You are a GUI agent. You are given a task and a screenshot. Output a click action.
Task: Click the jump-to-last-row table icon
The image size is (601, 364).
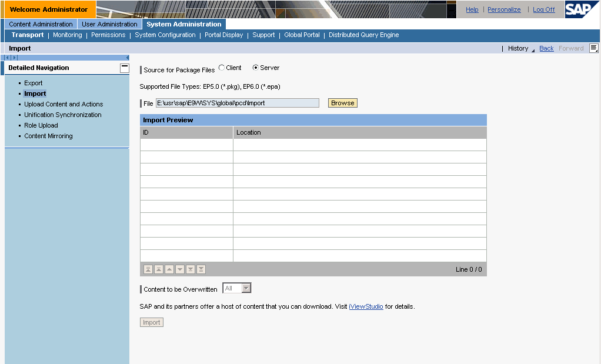[x=201, y=269]
